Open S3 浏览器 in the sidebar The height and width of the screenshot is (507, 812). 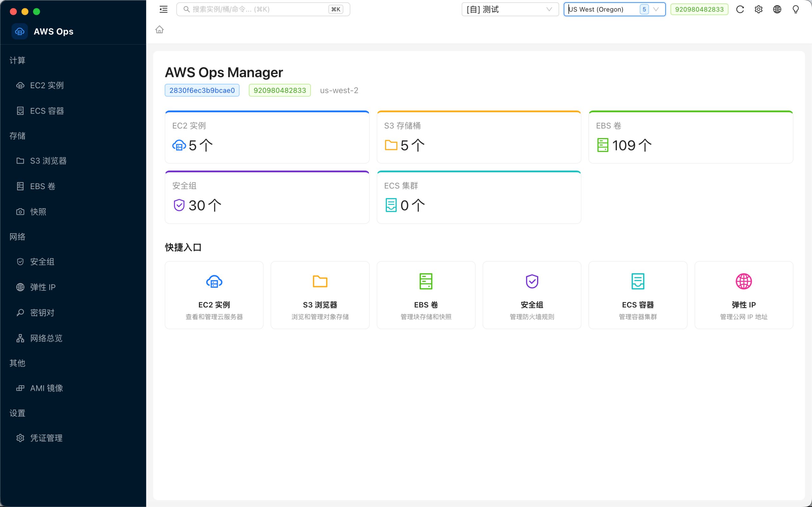pos(73,161)
